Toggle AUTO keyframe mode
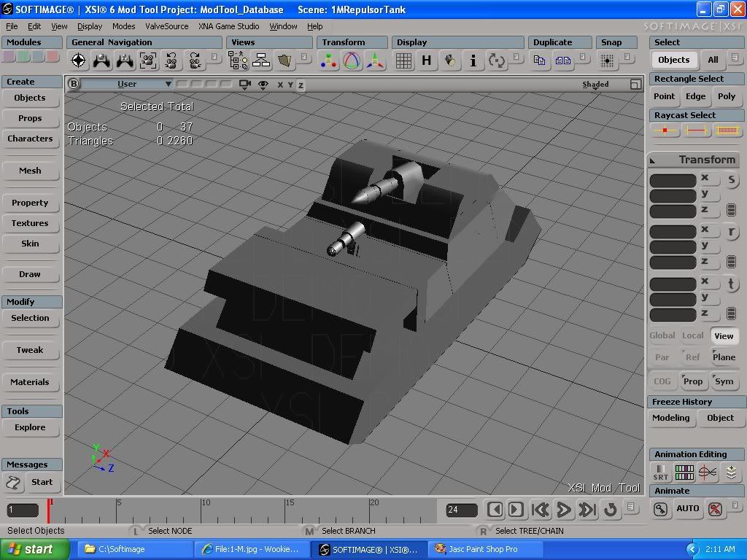747x560 pixels. pyautogui.click(x=687, y=508)
